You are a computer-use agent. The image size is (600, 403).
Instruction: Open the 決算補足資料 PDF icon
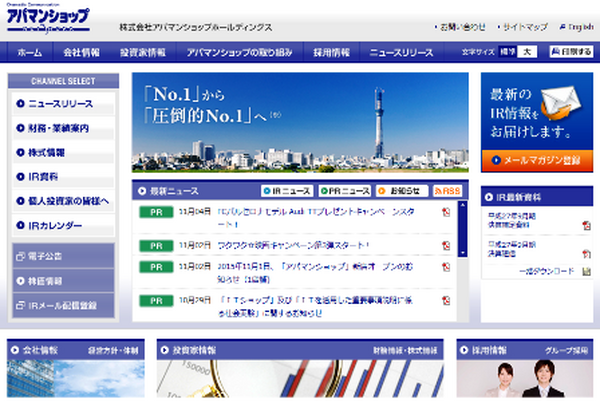[586, 226]
